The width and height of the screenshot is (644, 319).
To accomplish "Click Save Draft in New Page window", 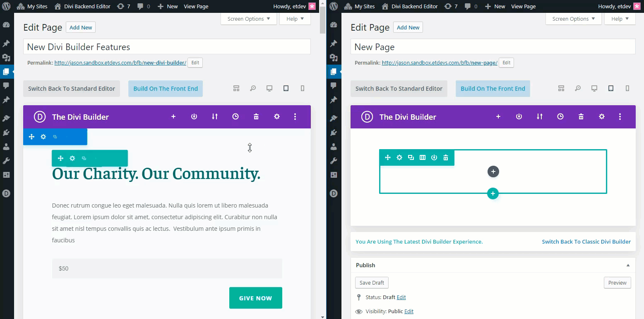I will 372,283.
